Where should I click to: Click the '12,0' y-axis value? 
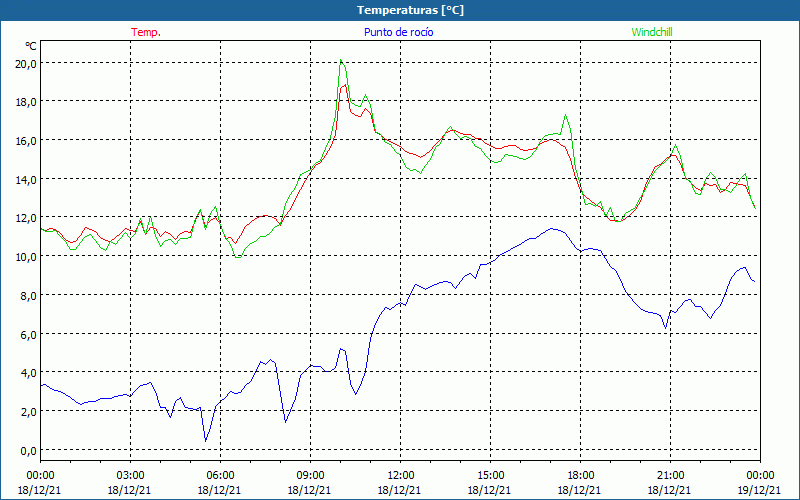coord(26,218)
